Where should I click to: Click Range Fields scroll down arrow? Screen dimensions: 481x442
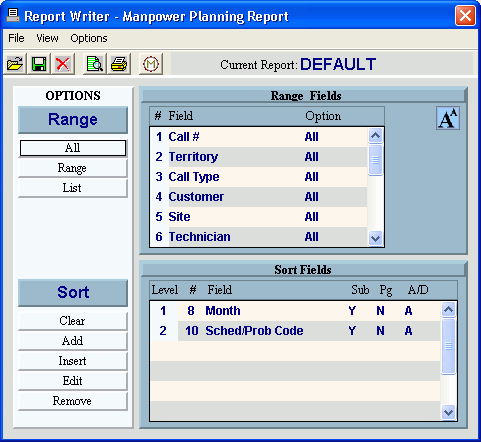pos(375,238)
